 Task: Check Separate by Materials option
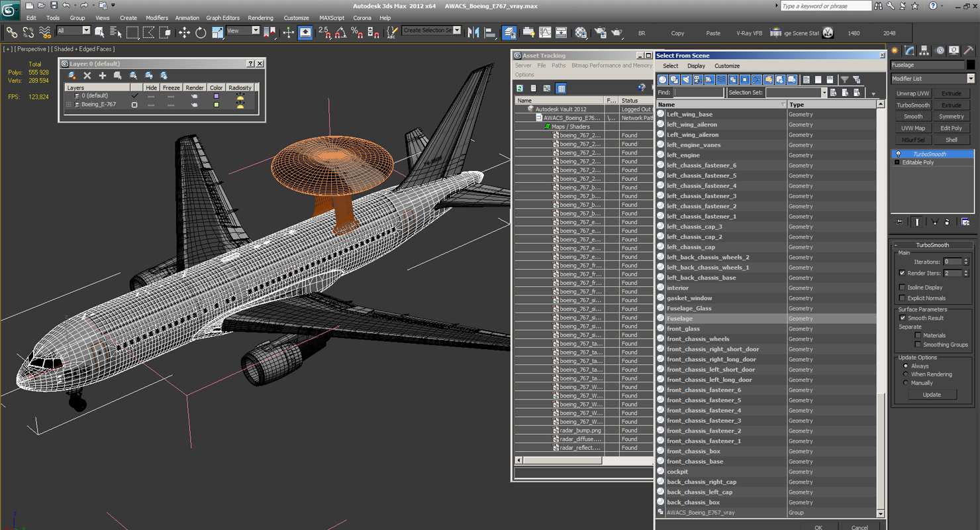point(918,335)
